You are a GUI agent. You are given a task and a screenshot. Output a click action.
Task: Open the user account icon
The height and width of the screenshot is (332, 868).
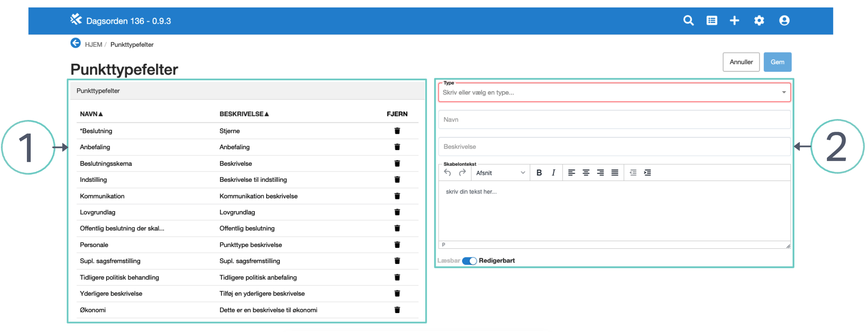(784, 20)
